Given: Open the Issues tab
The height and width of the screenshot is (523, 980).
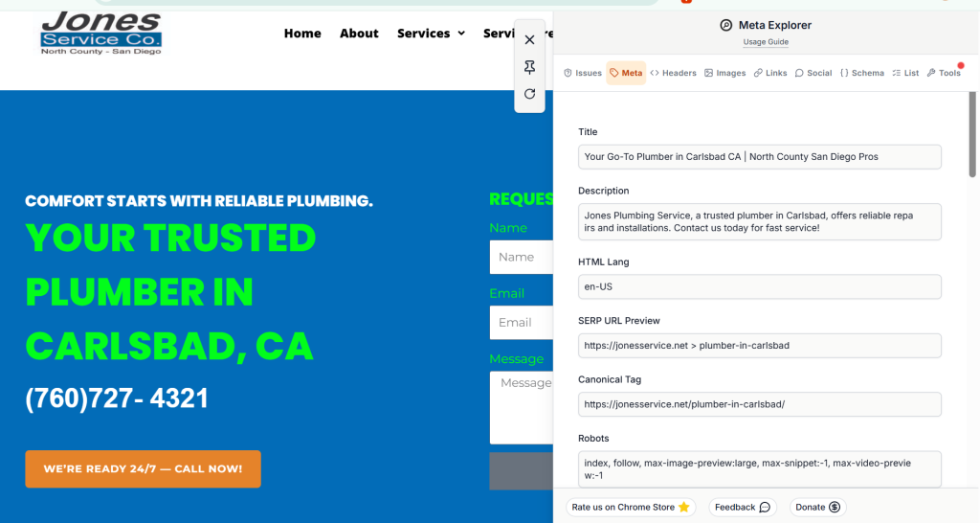Looking at the screenshot, I should click(583, 73).
